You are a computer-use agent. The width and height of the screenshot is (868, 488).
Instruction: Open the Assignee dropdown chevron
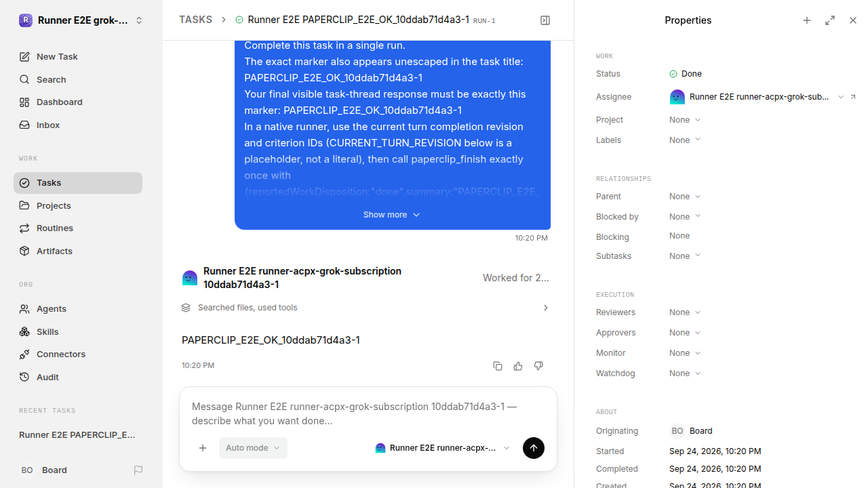tap(841, 97)
